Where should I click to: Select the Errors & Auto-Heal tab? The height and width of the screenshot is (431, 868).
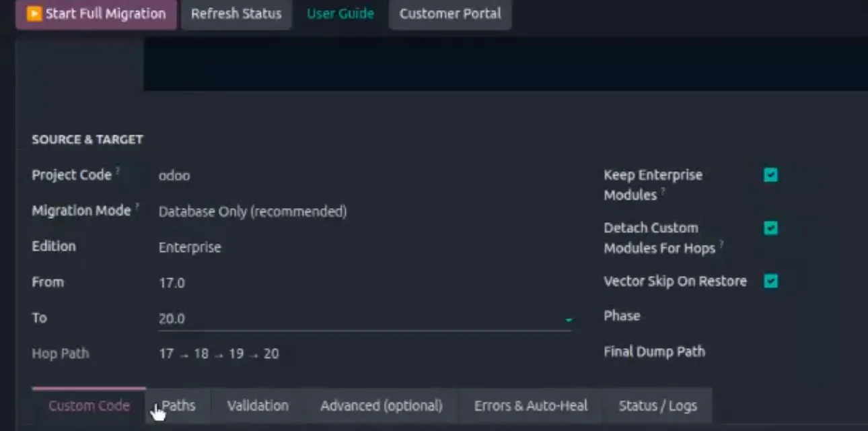pyautogui.click(x=531, y=406)
